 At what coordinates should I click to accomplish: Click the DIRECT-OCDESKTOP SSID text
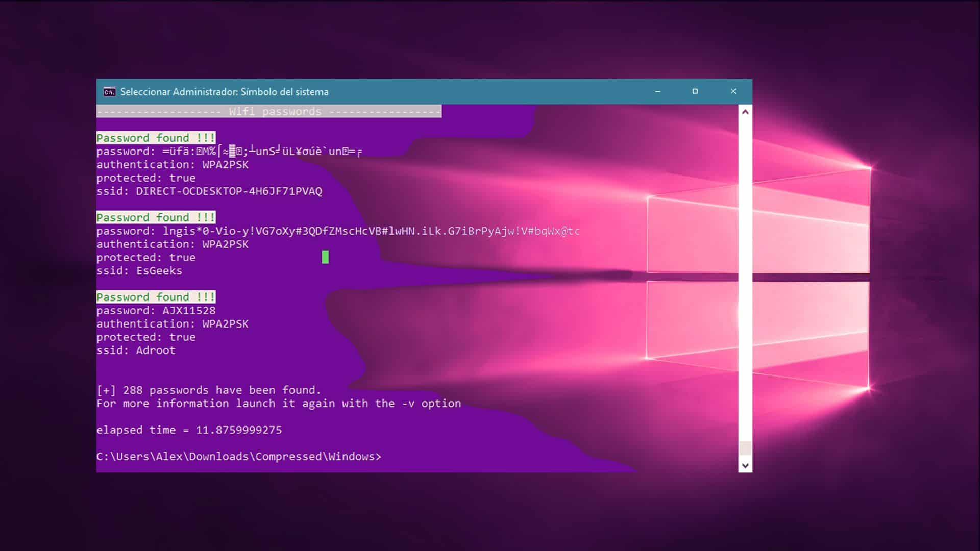click(x=228, y=191)
